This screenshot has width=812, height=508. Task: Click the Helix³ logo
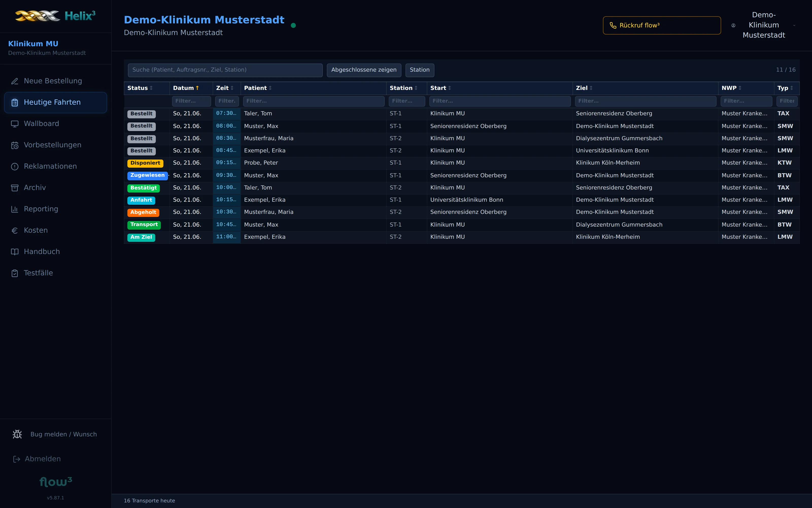point(55,16)
